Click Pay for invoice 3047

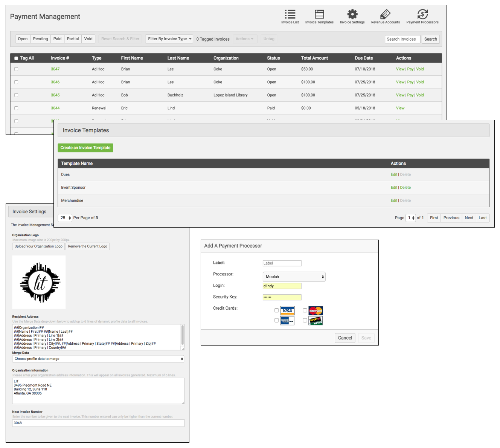[410, 69]
